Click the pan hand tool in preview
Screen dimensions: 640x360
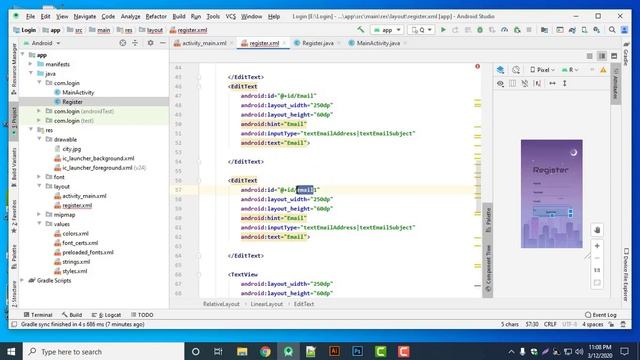pyautogui.click(x=597, y=230)
